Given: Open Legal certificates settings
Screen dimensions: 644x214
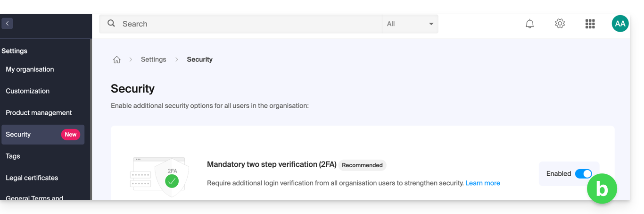Looking at the screenshot, I should click(x=32, y=178).
